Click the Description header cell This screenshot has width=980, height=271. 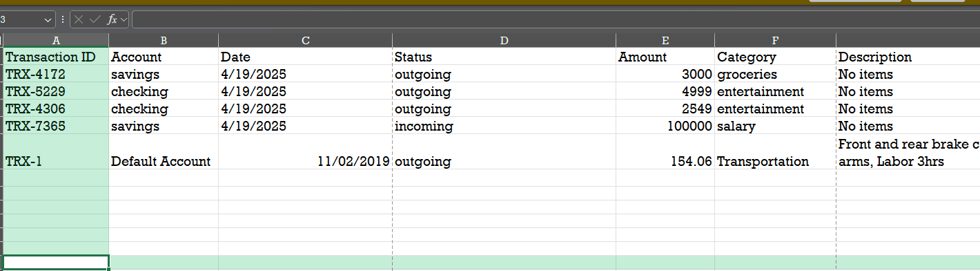click(908, 57)
